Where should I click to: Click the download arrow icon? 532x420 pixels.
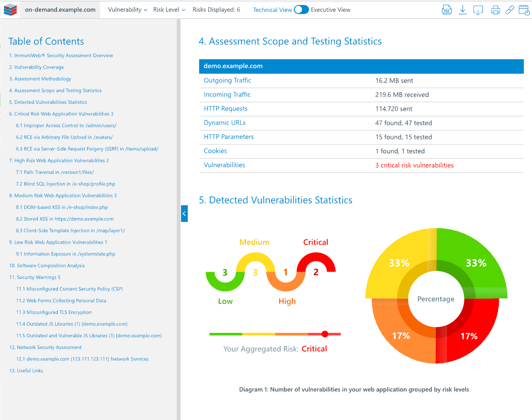click(462, 10)
